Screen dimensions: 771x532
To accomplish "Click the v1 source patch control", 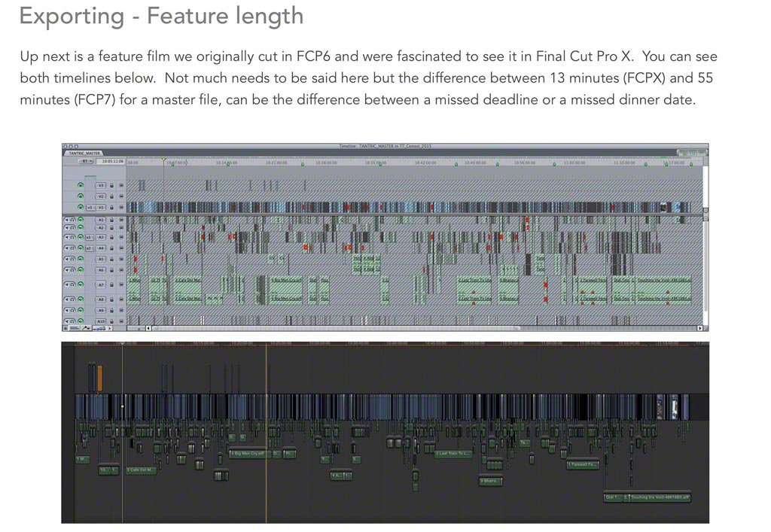I will click(90, 207).
